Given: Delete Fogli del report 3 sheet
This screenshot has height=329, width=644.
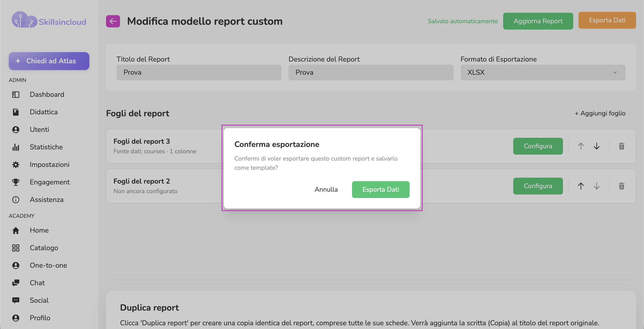Looking at the screenshot, I should point(621,146).
